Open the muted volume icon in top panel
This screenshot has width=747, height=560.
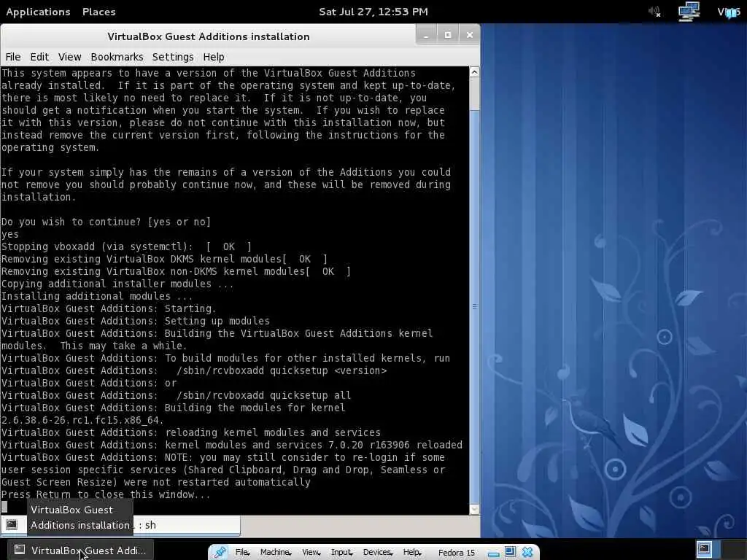[654, 12]
